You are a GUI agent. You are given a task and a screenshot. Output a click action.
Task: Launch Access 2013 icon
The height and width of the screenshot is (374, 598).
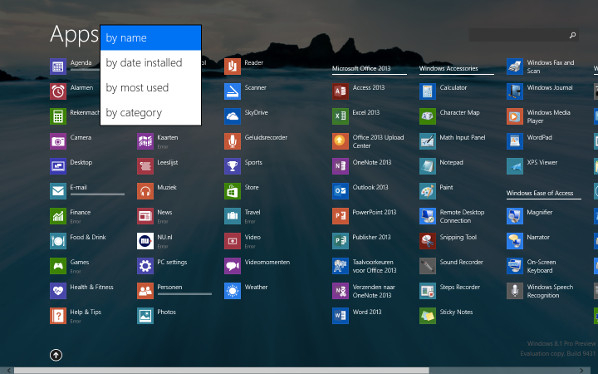(340, 91)
